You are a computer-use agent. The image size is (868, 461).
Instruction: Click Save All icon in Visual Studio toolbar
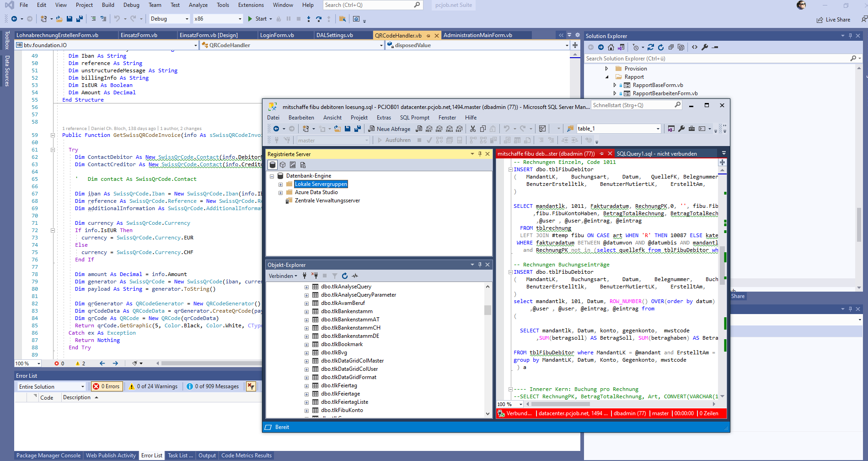(79, 19)
